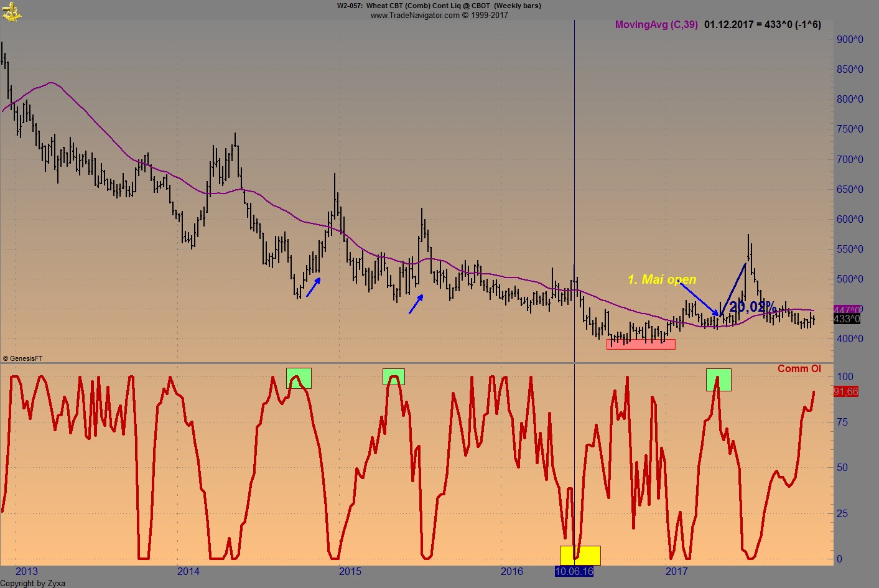Click the 100 level on Comm OI axis
Screen dimensions: 879x588
point(845,376)
